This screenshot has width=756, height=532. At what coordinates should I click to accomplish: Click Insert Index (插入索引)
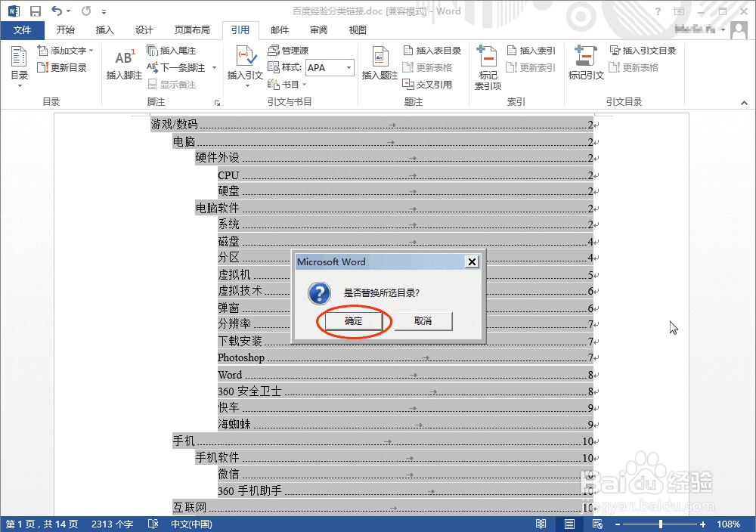(531, 50)
